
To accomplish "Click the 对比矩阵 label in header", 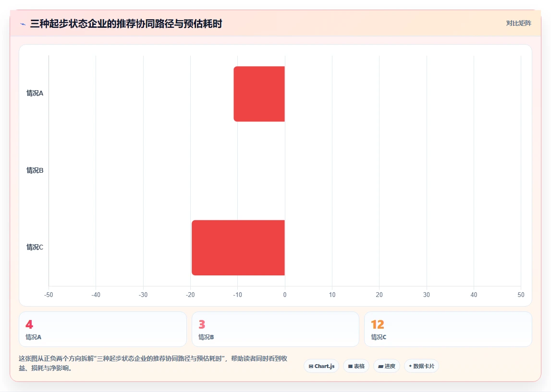I will tap(518, 23).
